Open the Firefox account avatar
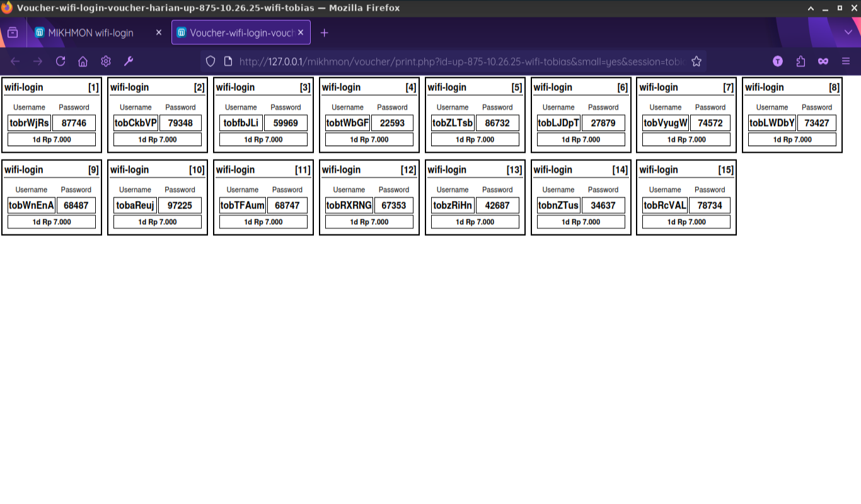Viewport: 861px width, 504px height. click(x=778, y=61)
